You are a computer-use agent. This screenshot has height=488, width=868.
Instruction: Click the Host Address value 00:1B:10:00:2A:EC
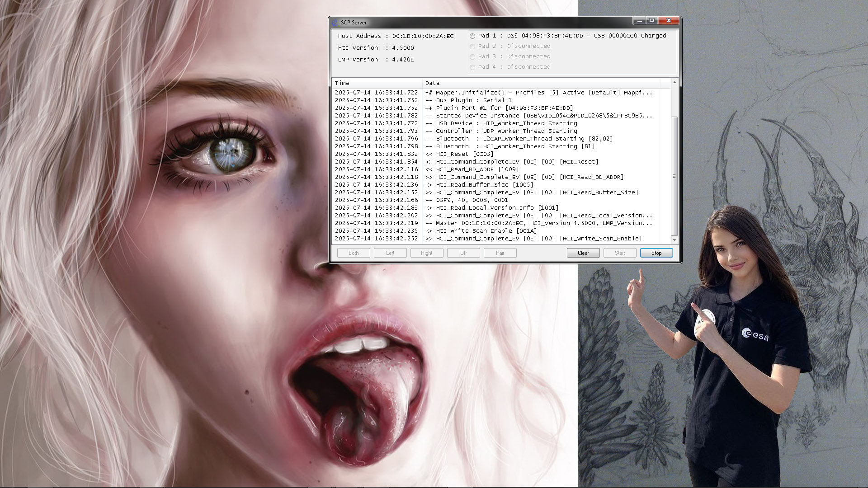[423, 36]
